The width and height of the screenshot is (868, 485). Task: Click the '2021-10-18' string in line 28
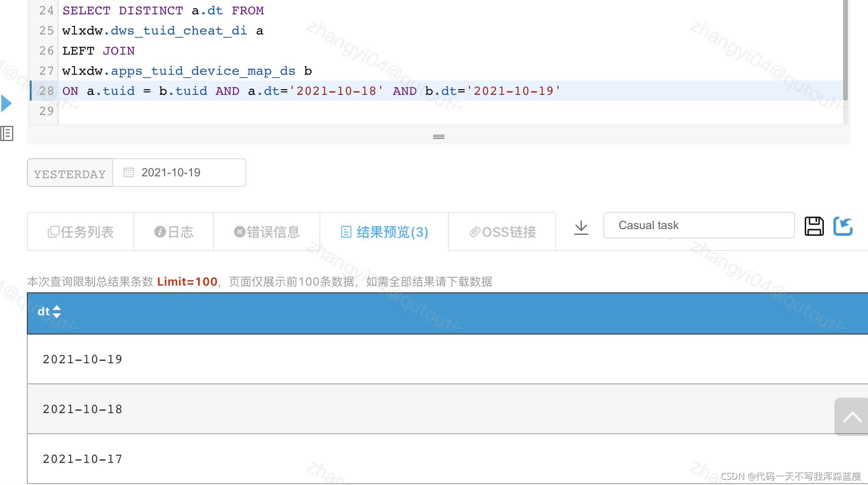click(337, 91)
